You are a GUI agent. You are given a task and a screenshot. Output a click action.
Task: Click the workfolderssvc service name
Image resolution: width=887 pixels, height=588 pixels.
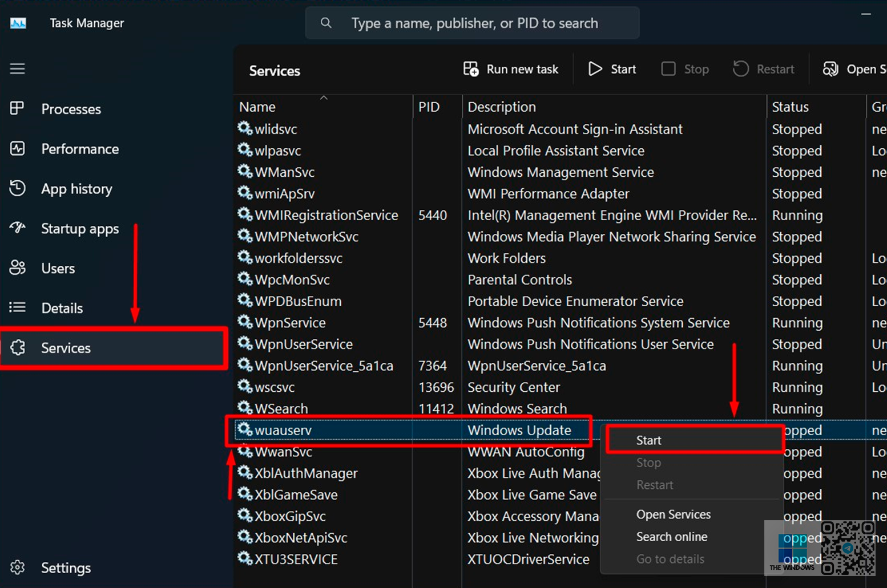click(x=299, y=258)
